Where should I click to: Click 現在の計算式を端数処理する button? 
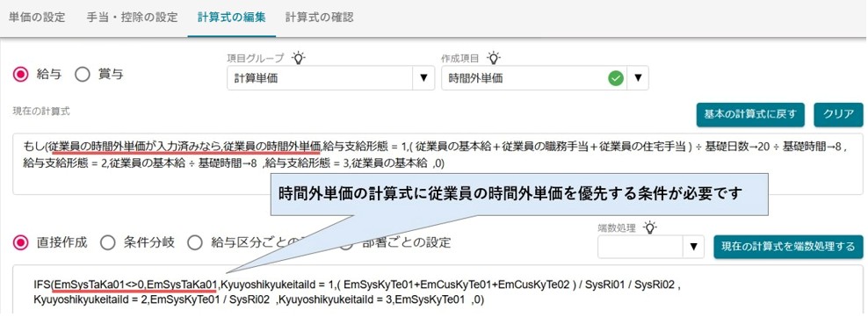tap(788, 247)
